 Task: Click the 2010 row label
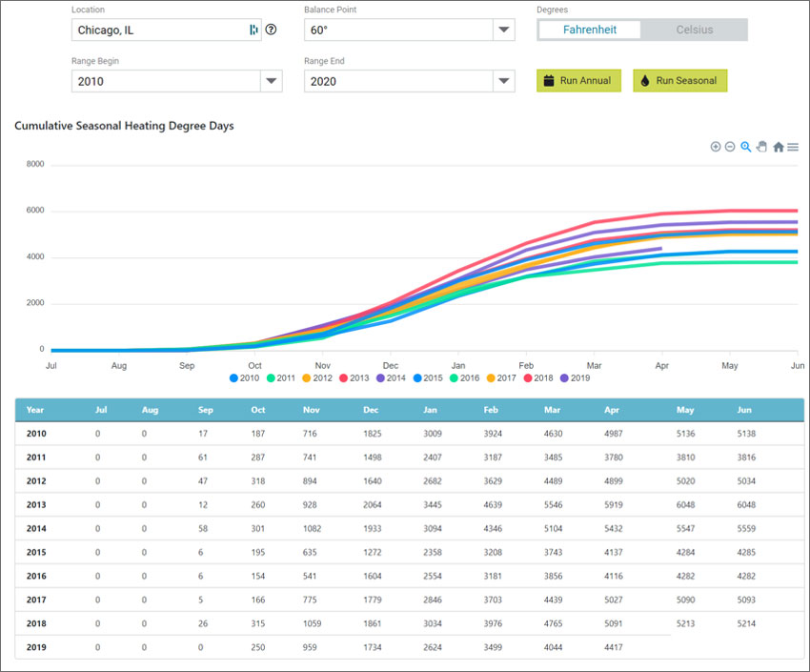pyautogui.click(x=36, y=434)
